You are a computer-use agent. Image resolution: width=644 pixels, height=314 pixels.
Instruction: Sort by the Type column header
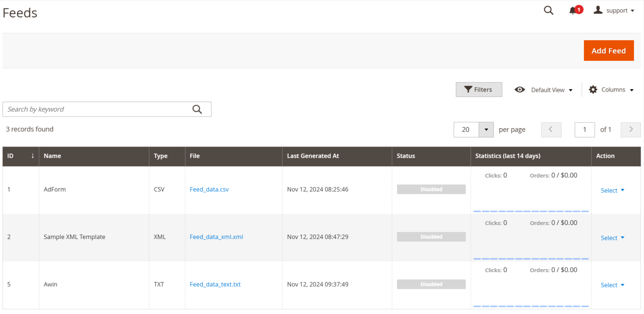167,156
